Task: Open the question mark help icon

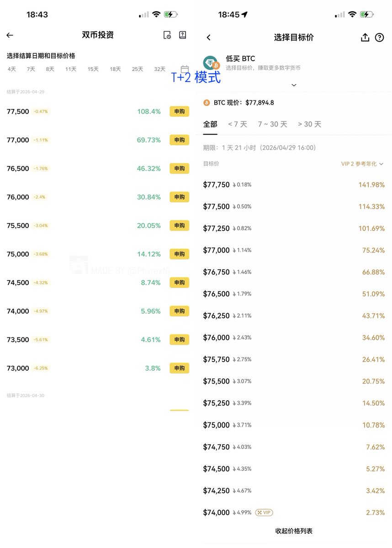Action: (379, 37)
